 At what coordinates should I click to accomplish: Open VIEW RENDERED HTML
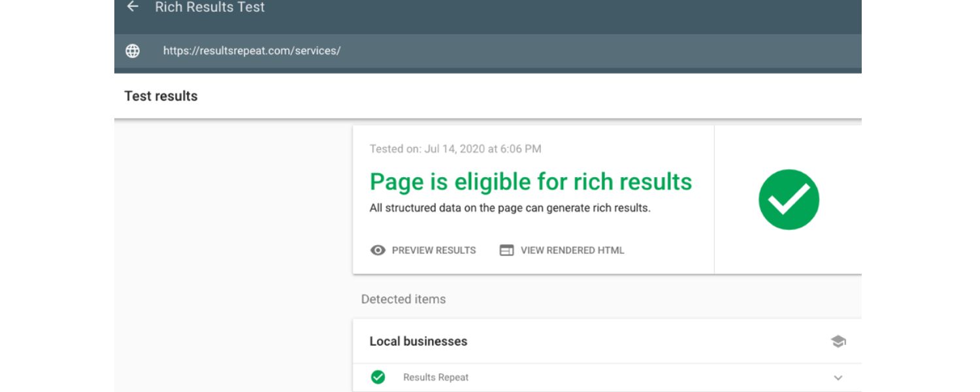tap(572, 250)
